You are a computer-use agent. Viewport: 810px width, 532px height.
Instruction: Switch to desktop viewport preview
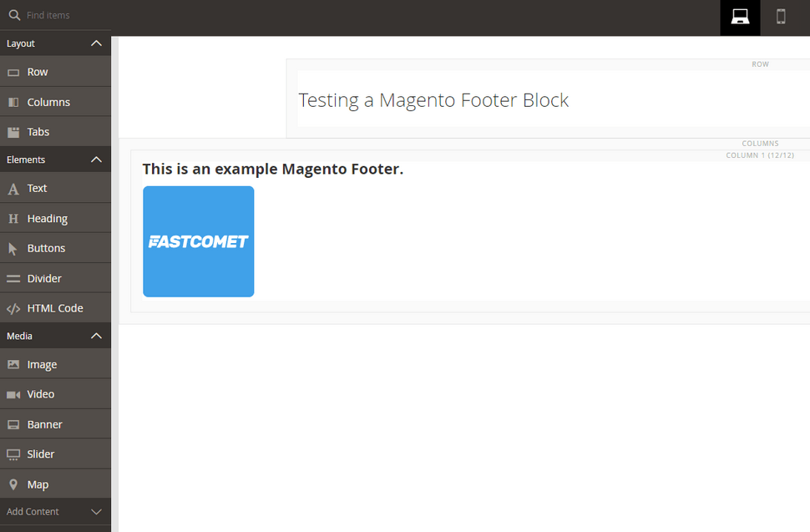click(x=740, y=18)
